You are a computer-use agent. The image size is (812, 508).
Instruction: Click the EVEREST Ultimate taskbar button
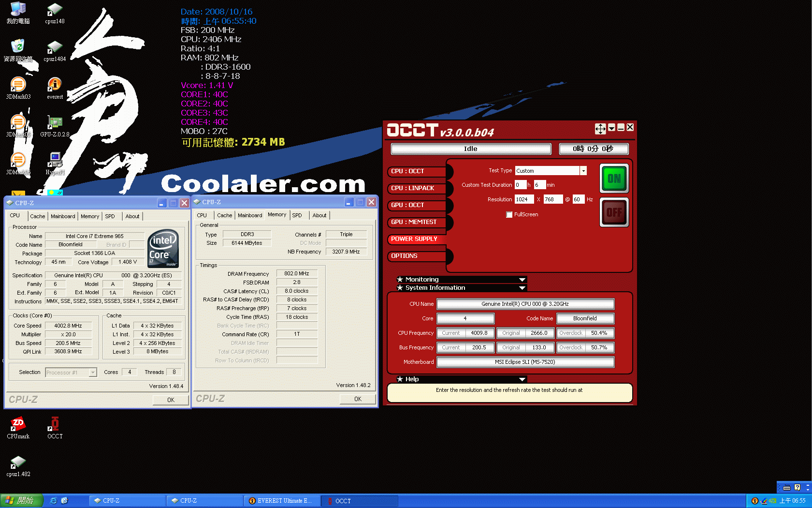(283, 501)
